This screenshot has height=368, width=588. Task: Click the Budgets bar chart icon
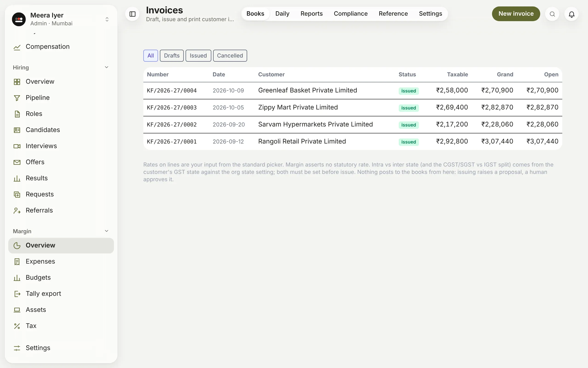point(17,278)
